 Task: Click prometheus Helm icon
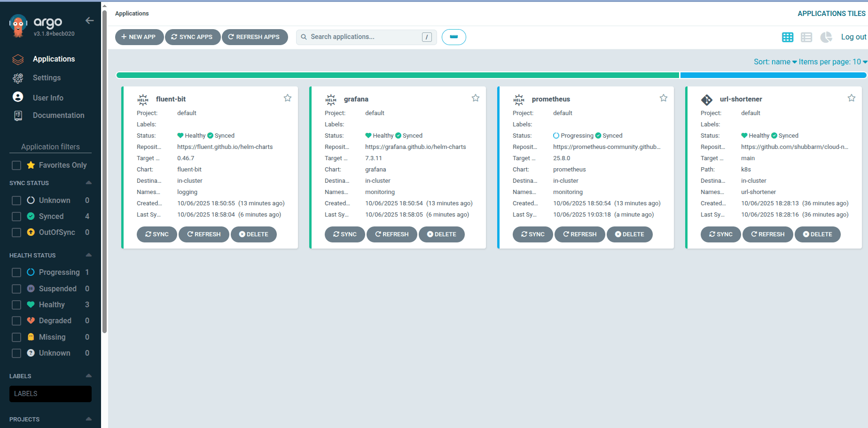pos(519,99)
